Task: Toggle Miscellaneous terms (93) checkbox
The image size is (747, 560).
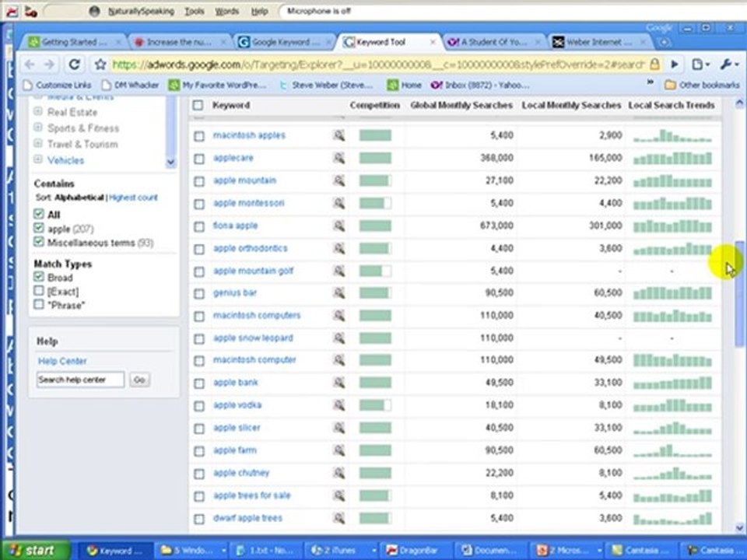Action: (39, 242)
